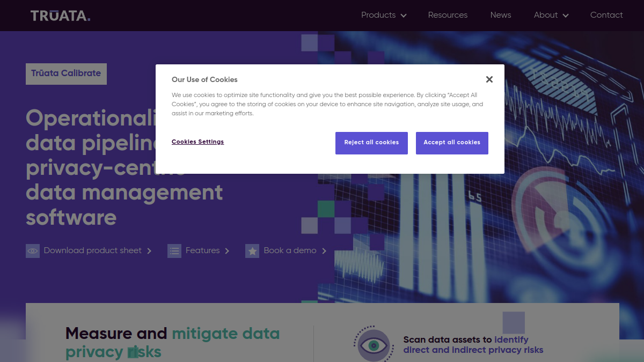The height and width of the screenshot is (362, 644).
Task: Go to the News page
Action: click(501, 15)
